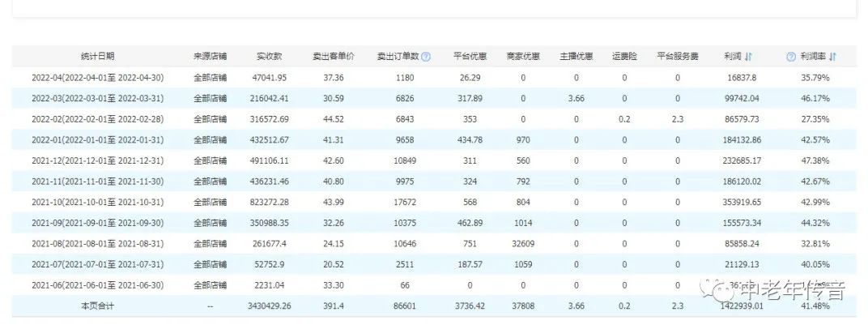Select the 利润率 header label

point(813,57)
